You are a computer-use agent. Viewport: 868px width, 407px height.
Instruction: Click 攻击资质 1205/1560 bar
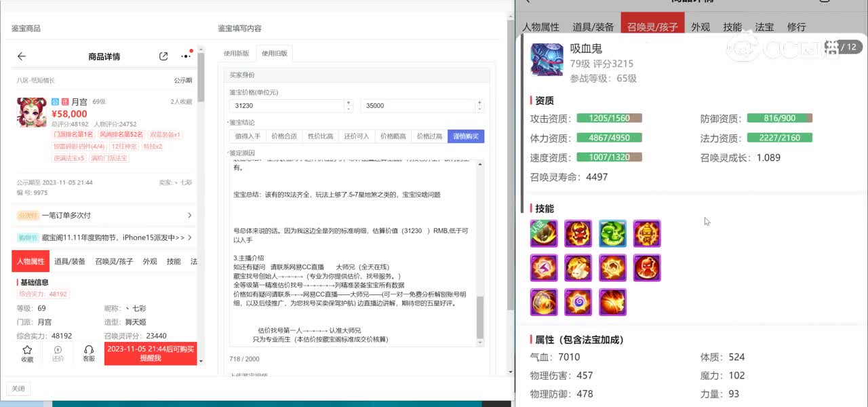pyautogui.click(x=610, y=118)
